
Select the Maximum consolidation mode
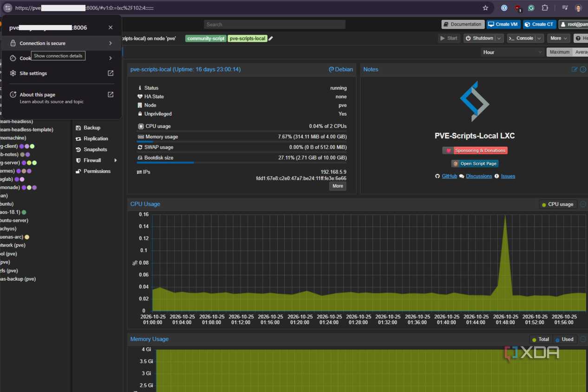click(559, 52)
